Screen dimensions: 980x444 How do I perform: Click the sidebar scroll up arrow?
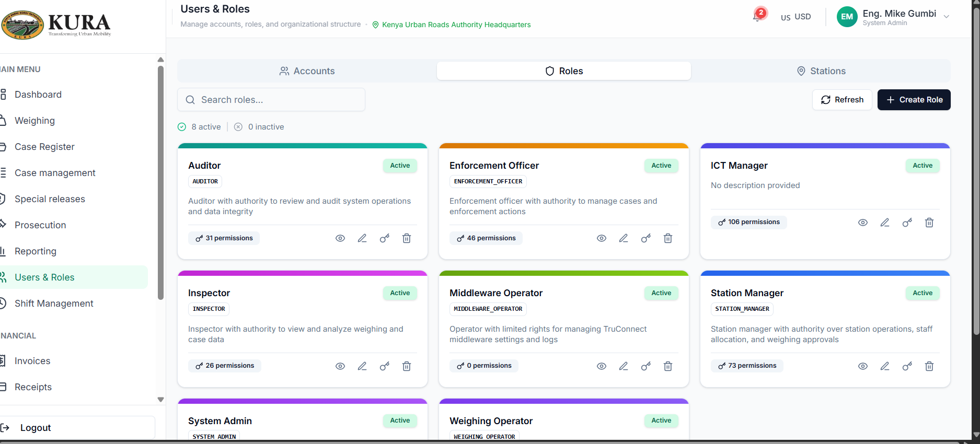[x=160, y=60]
